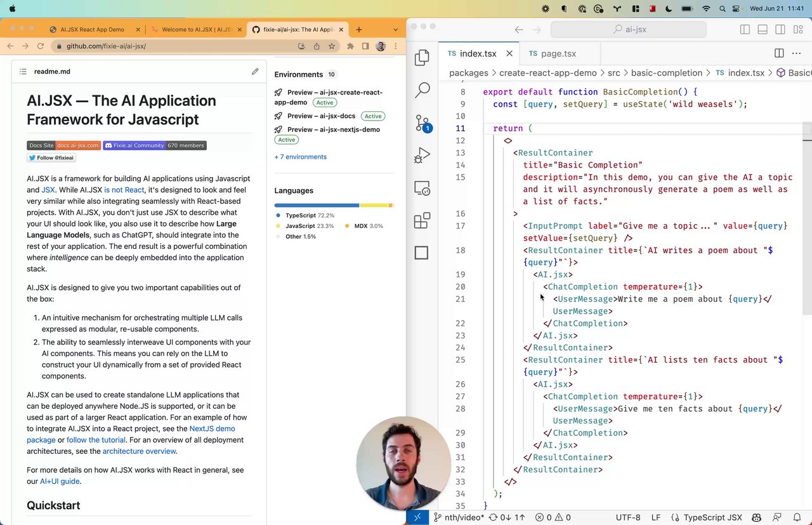Open the 'is not React' link

tap(124, 190)
